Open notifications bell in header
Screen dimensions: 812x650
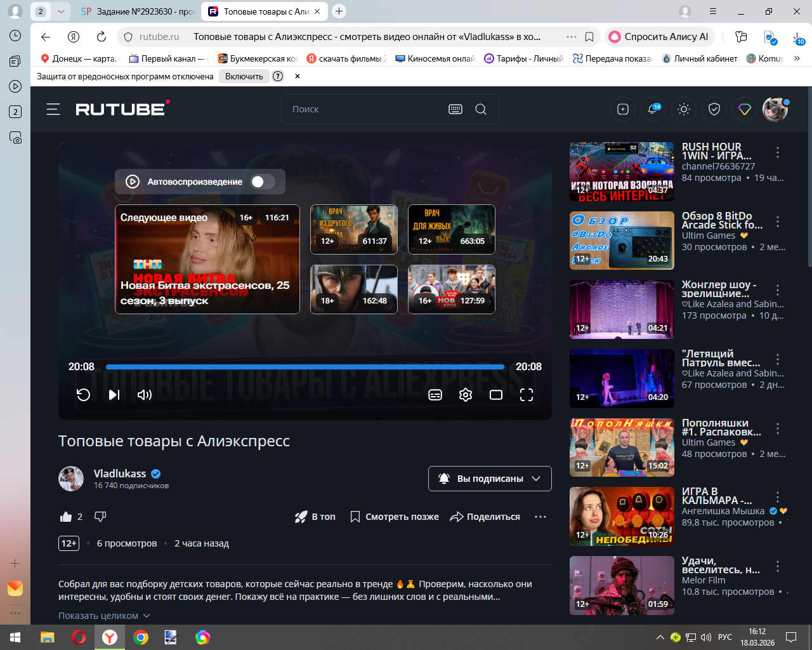(653, 109)
